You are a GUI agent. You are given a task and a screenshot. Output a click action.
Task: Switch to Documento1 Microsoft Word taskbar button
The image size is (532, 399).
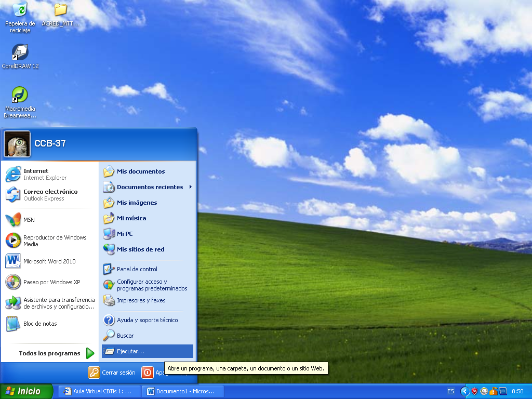(183, 391)
